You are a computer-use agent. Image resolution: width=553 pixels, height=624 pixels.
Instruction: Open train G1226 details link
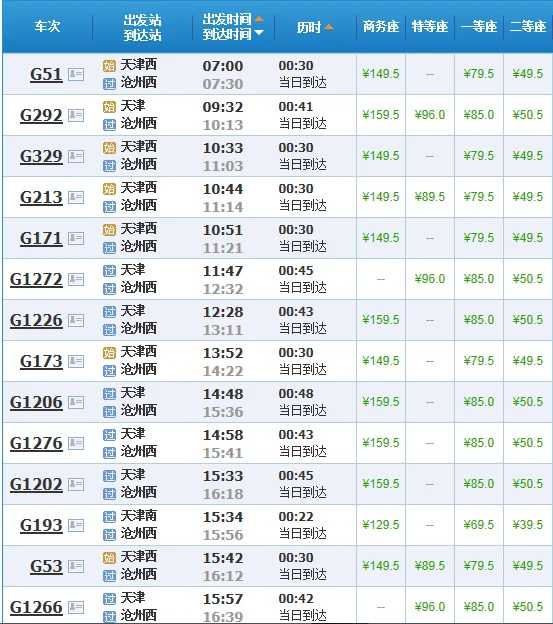[36, 321]
